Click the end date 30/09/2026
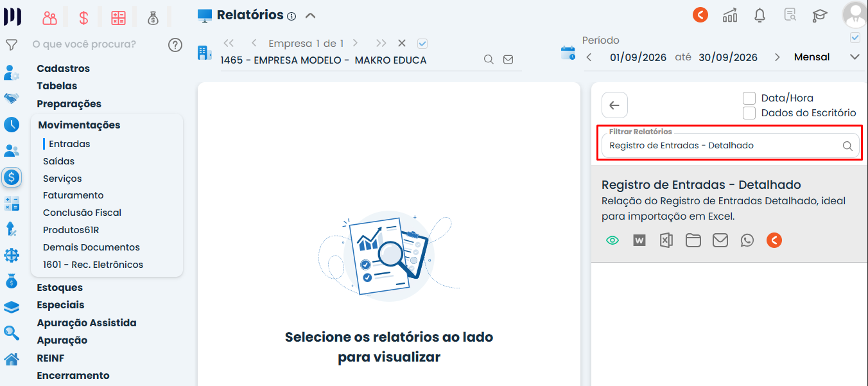The image size is (868, 386). click(x=728, y=57)
